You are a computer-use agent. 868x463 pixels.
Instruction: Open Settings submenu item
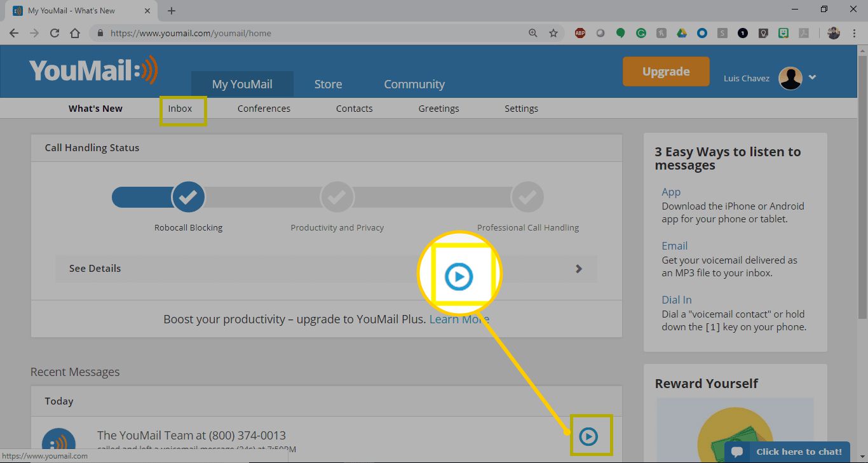coord(521,109)
